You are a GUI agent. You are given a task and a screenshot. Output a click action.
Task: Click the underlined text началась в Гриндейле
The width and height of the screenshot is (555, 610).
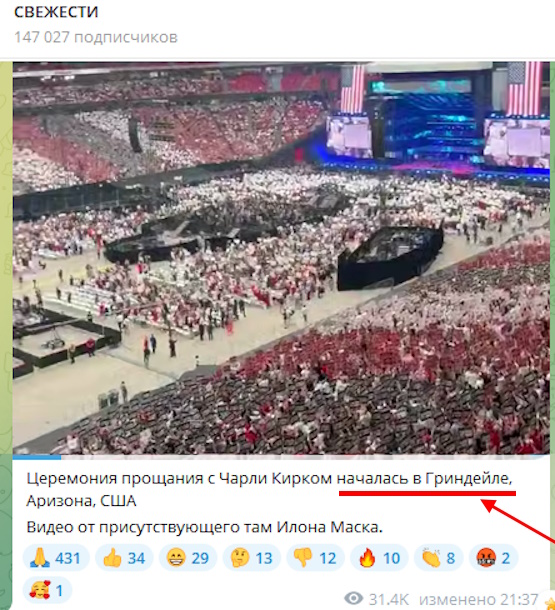[x=424, y=479]
